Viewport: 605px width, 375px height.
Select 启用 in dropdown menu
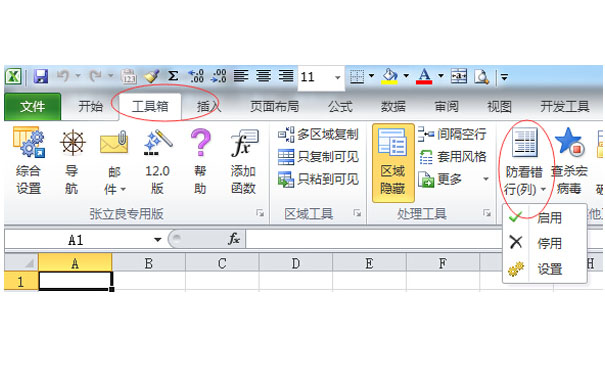pyautogui.click(x=544, y=218)
